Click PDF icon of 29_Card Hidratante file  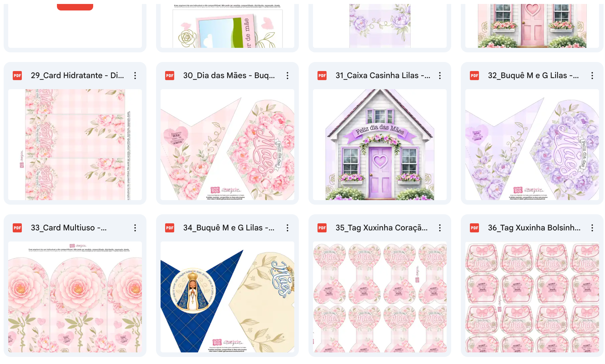17,76
